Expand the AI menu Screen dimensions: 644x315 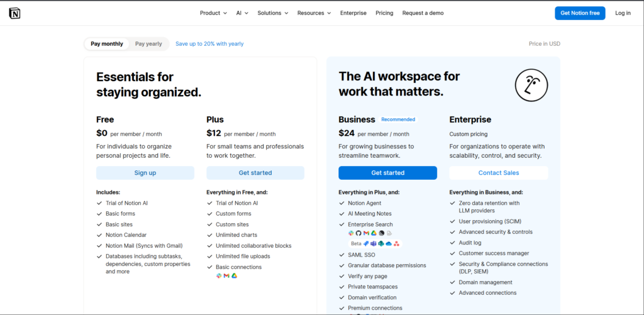click(242, 13)
